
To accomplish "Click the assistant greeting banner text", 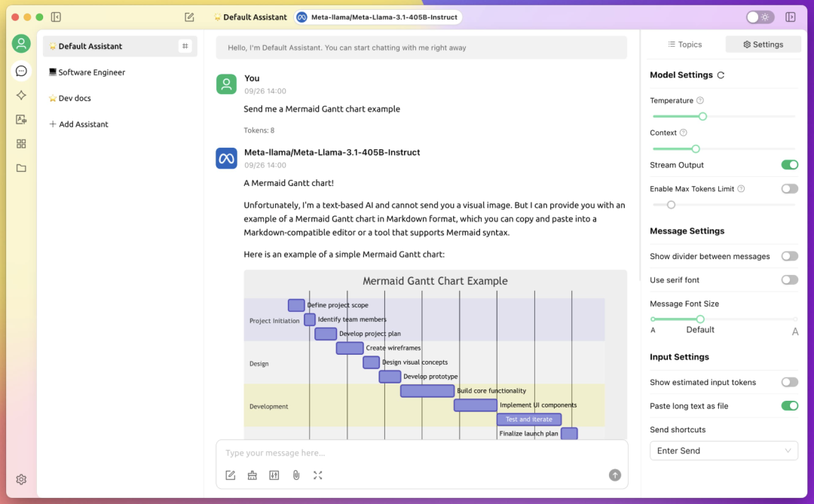I will pyautogui.click(x=347, y=47).
